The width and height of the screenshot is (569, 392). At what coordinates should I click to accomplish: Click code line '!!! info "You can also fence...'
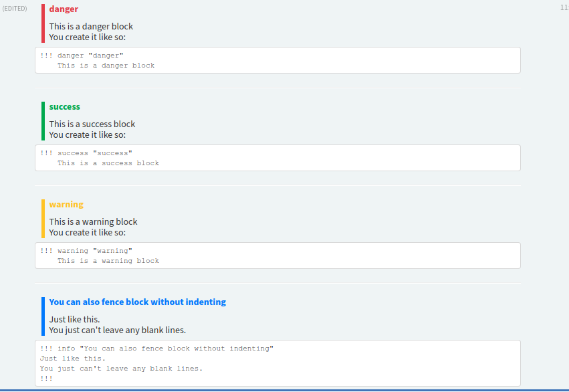click(x=156, y=349)
